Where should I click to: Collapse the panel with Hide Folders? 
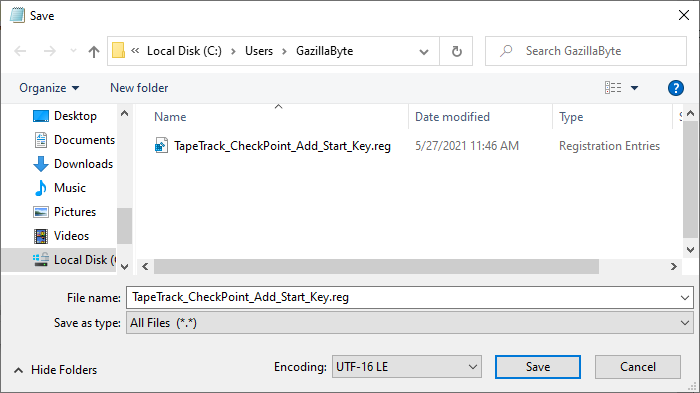coord(55,370)
